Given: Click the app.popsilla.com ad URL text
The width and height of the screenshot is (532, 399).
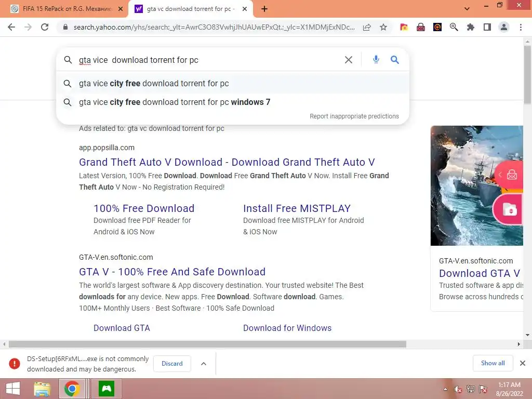Looking at the screenshot, I should click(107, 148).
